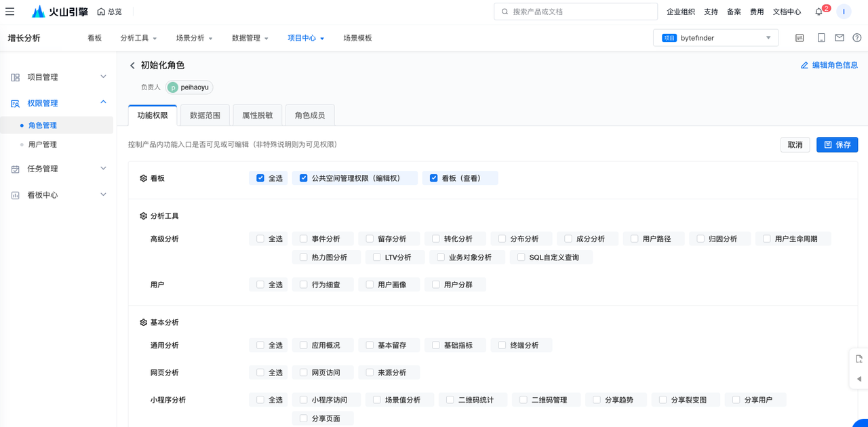Screen dimensions: 868x427
Task: Click the notification bell icon
Action: click(x=819, y=12)
